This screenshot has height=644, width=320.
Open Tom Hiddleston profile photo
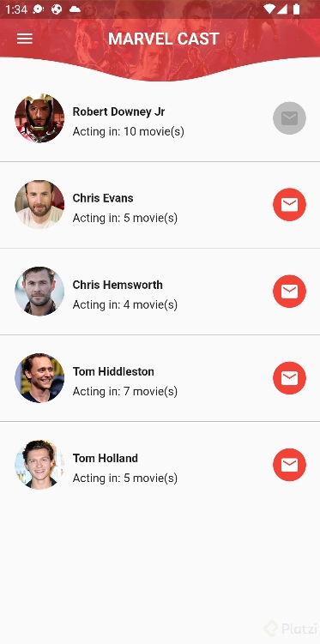pos(39,378)
